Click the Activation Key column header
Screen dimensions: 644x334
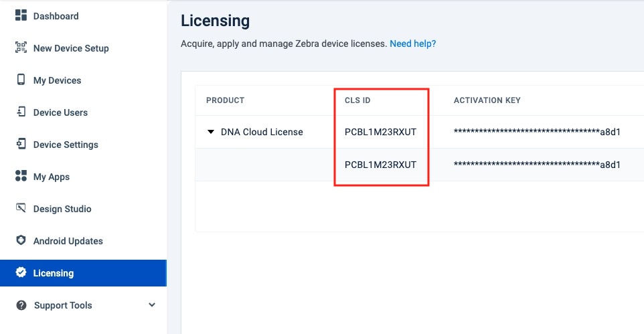point(487,100)
